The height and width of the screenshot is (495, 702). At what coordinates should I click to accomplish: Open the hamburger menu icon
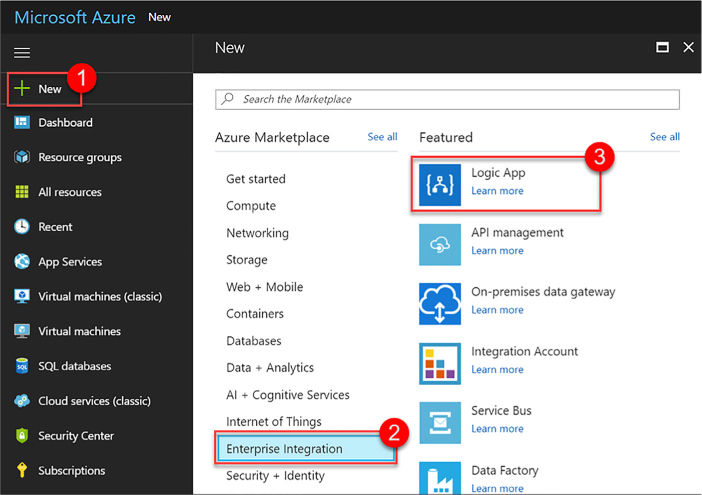(21, 53)
